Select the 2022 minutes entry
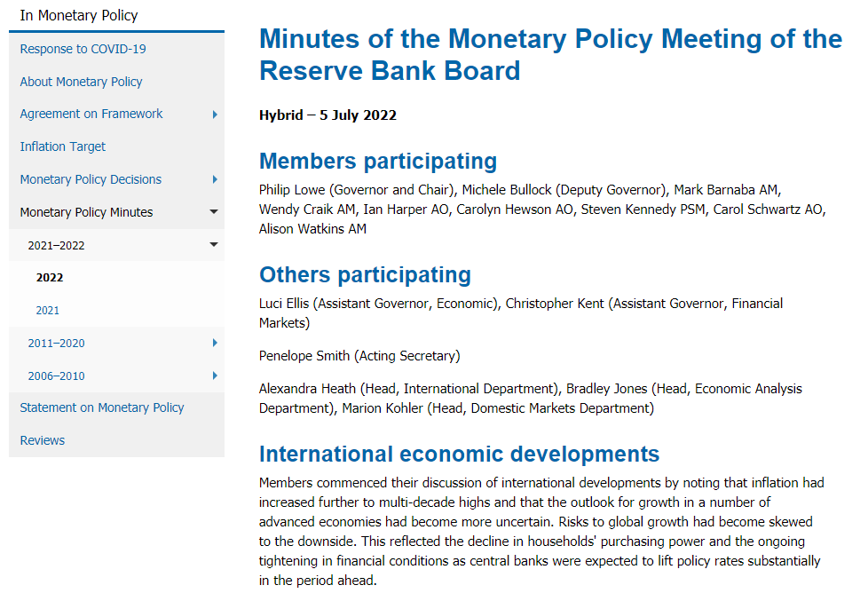Screen dimensions: 868x601 tap(50, 278)
